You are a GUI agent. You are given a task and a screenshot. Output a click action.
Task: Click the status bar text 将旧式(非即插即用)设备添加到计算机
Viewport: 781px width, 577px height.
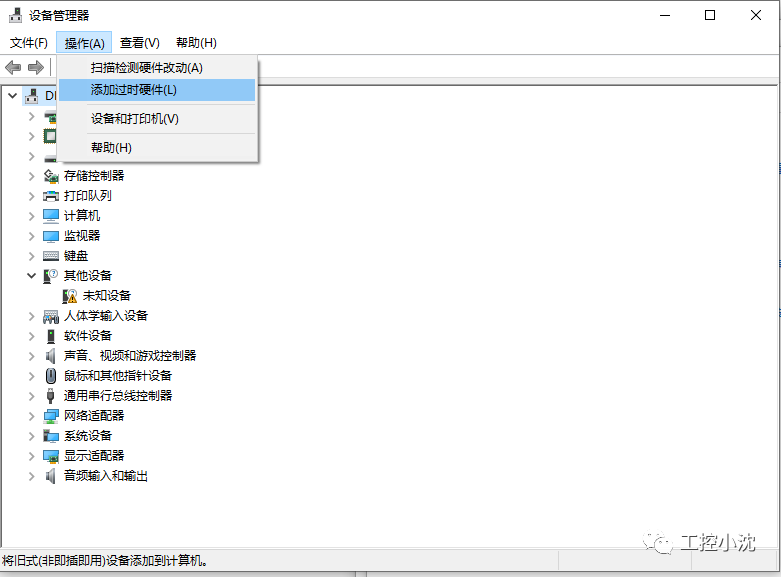(x=105, y=561)
